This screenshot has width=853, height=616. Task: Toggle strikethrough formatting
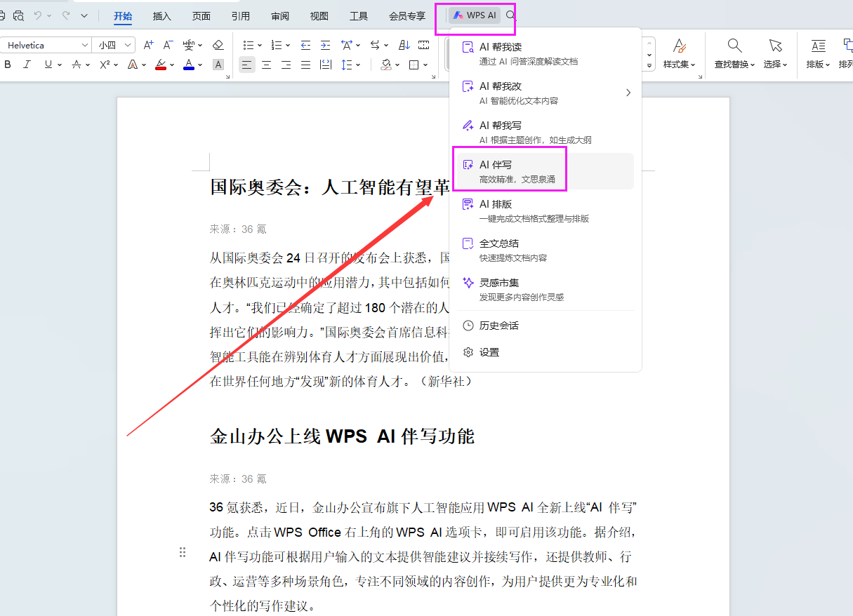click(77, 65)
